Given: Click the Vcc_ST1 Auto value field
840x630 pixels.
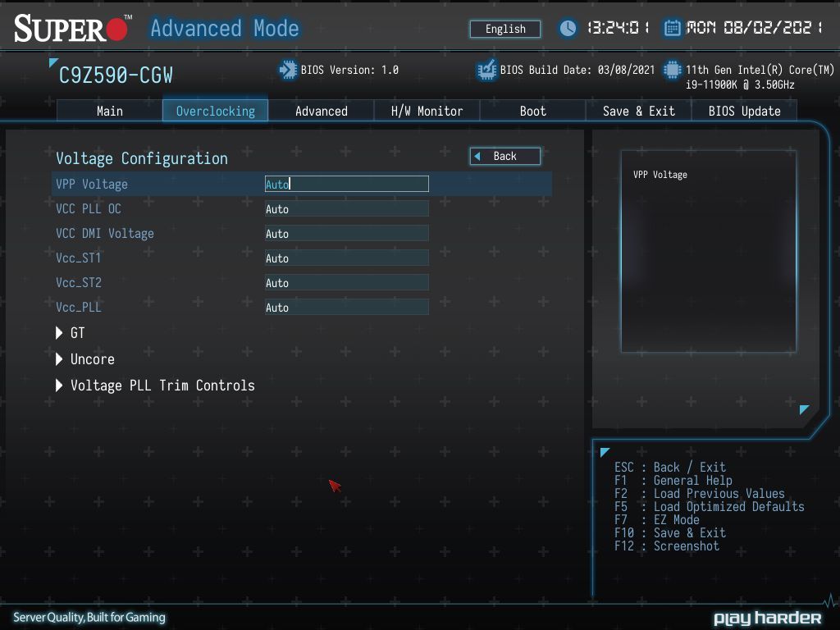Looking at the screenshot, I should coord(347,258).
